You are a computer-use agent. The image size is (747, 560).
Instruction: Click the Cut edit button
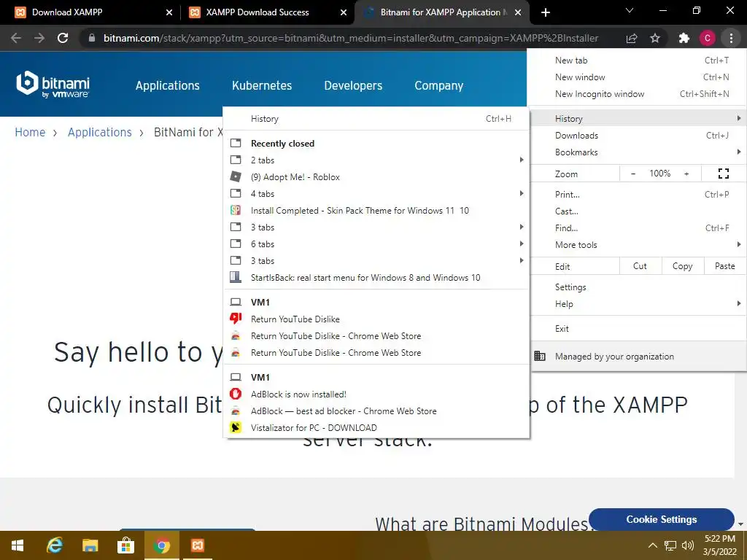click(x=640, y=266)
